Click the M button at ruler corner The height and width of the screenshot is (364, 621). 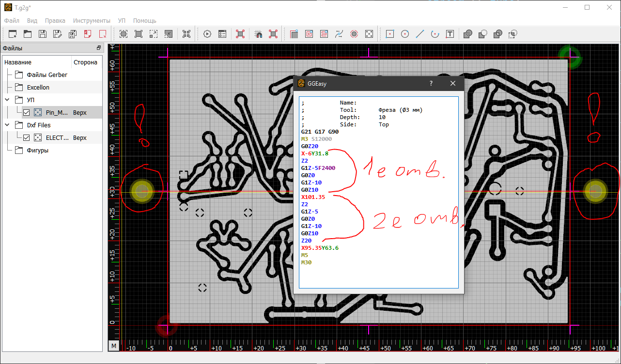(x=113, y=346)
